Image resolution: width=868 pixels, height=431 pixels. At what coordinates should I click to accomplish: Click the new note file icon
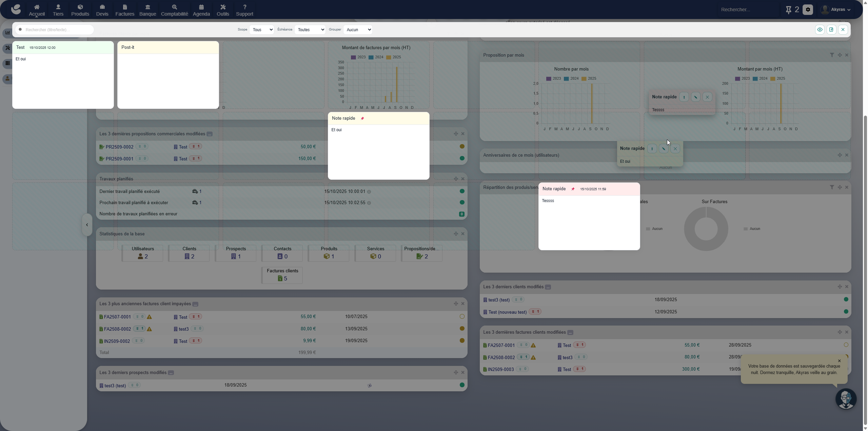click(x=831, y=30)
